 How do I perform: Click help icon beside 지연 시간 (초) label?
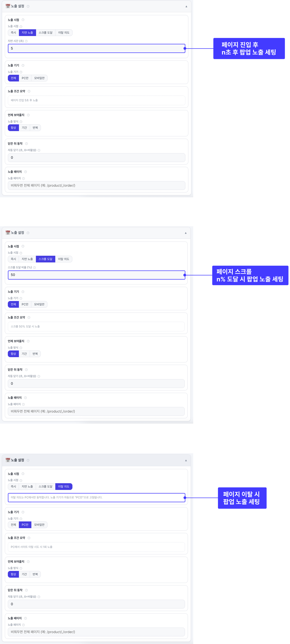point(26,41)
